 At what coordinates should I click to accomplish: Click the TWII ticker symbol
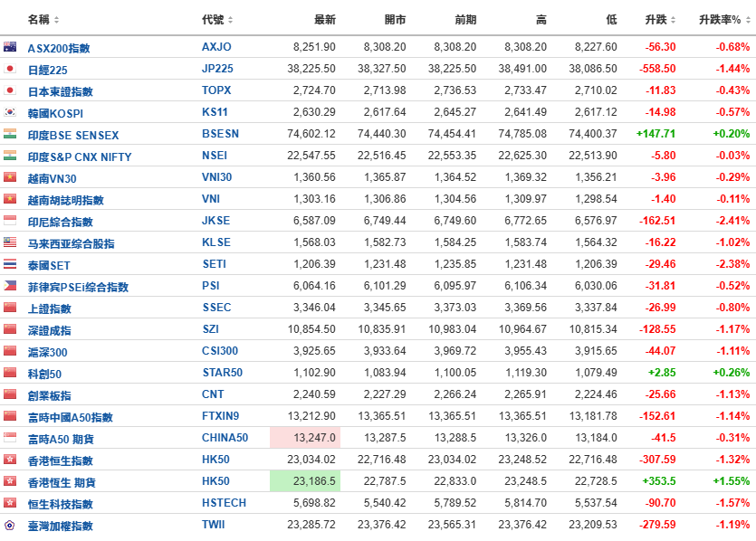213,524
